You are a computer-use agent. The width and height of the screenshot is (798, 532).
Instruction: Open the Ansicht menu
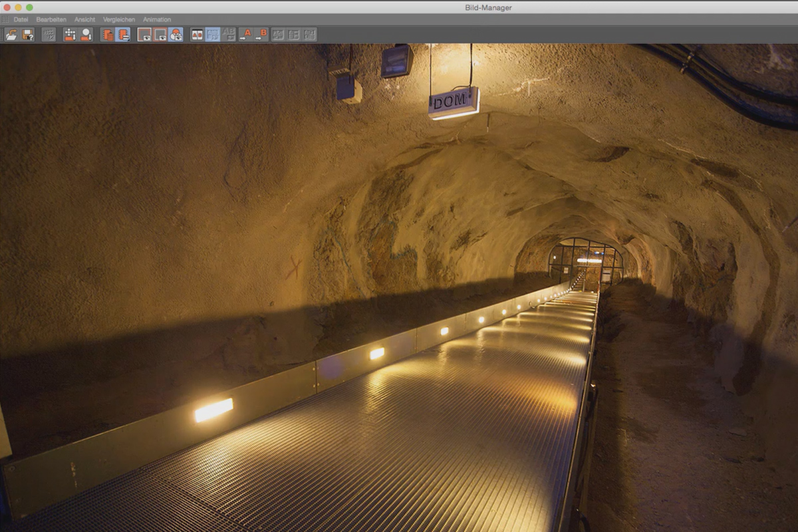pos(84,20)
